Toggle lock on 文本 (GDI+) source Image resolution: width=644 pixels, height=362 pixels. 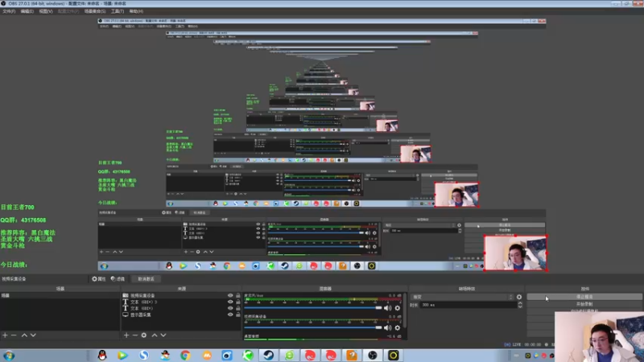coord(237,308)
